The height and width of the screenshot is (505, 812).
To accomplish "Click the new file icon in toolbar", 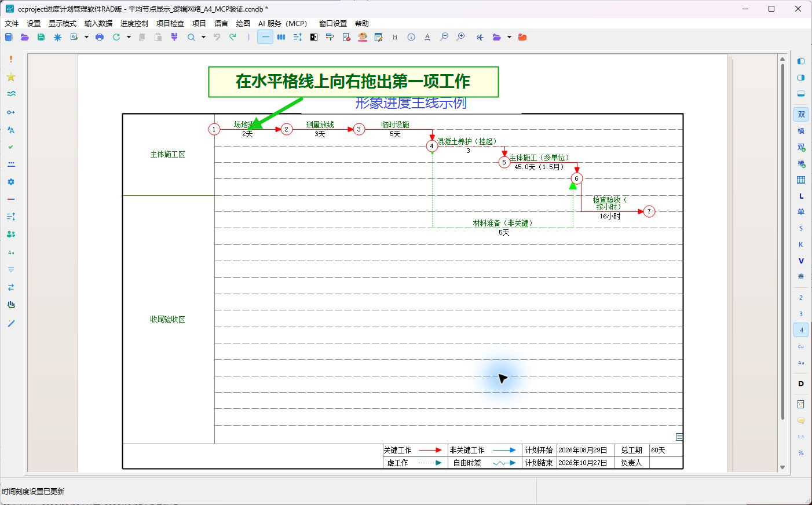I will click(x=9, y=37).
